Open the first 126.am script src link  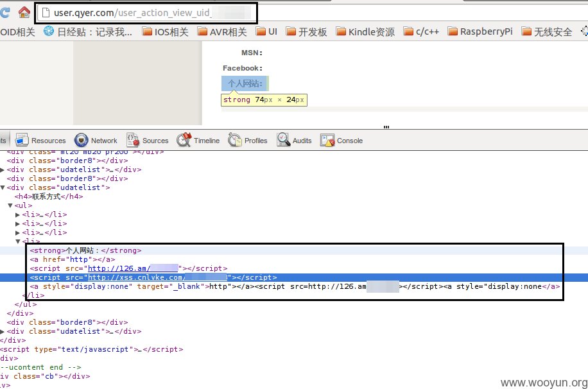(x=133, y=268)
